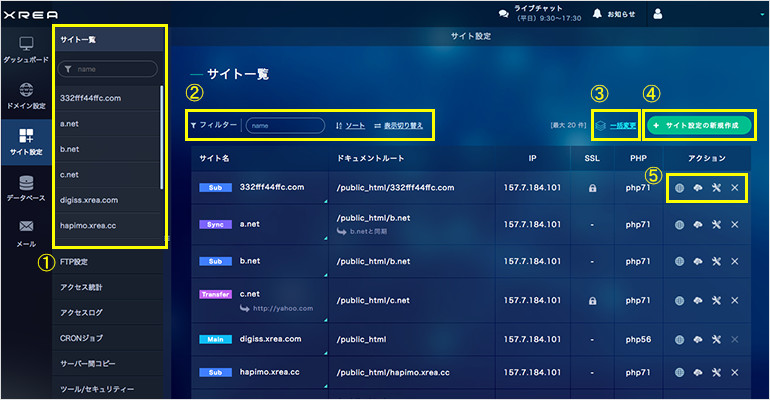Click サイト設定の新規作成 button
The image size is (770, 400).
coord(698,126)
